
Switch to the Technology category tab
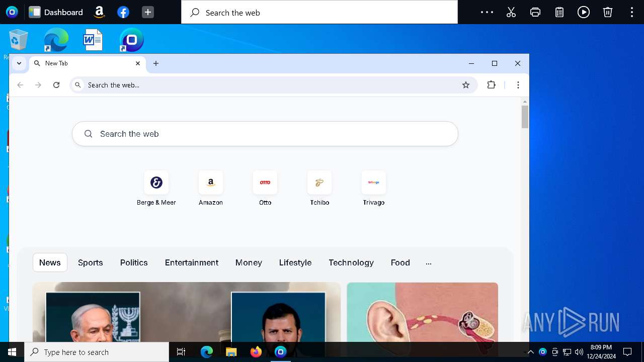point(351,262)
